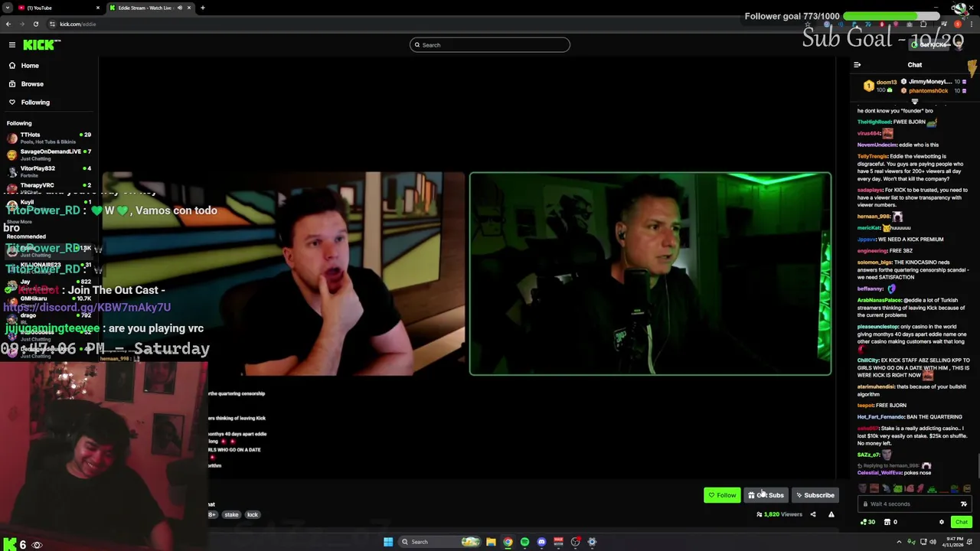Open File Explorer from the taskbar
980x551 pixels.
[491, 542]
